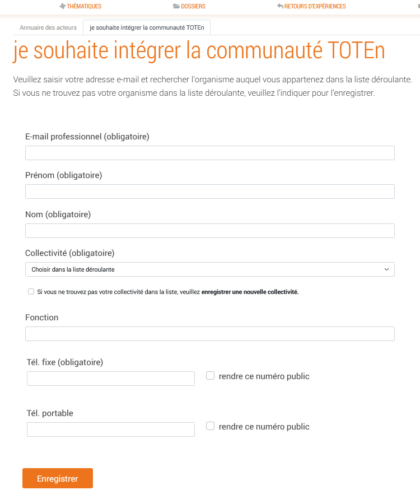The width and height of the screenshot is (420, 504).
Task: Click the Enregistrer button
Action: [x=57, y=478]
